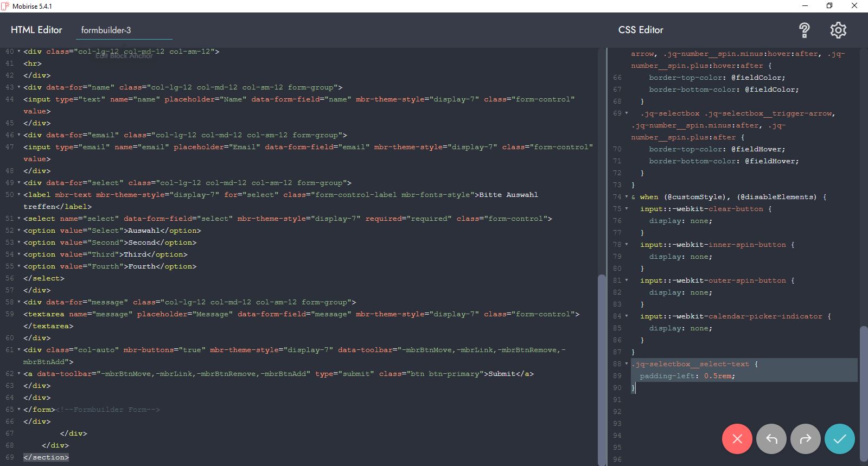Confirm changes with the checkmark button
868x466 pixels.
(839, 439)
